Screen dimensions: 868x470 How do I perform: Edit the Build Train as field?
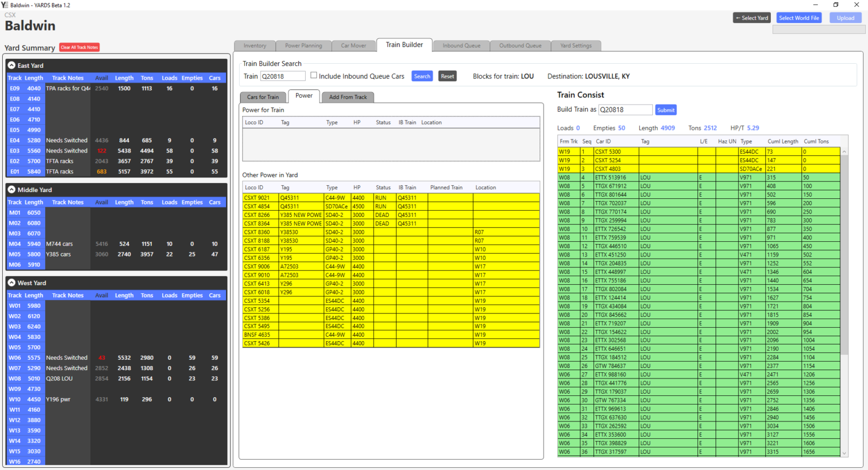[x=626, y=110]
